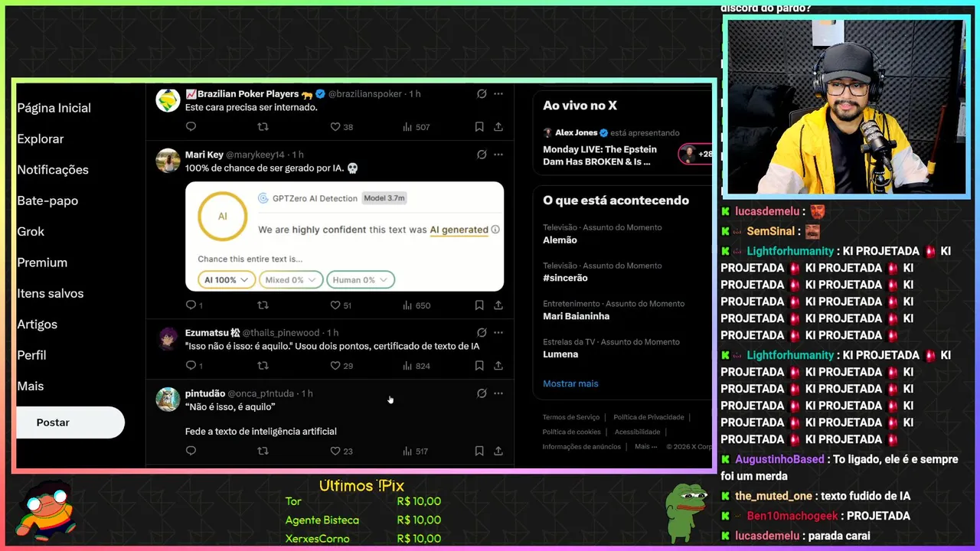This screenshot has height=551, width=980.
Task: Retweet Mari Key's GPTZero post
Action: coord(263,305)
